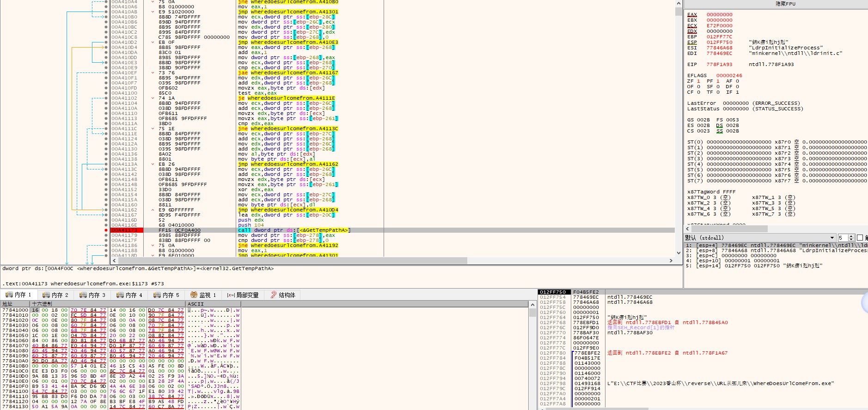Click the EDI value 778469EC
The height and width of the screenshot is (410, 868).
tap(719, 54)
